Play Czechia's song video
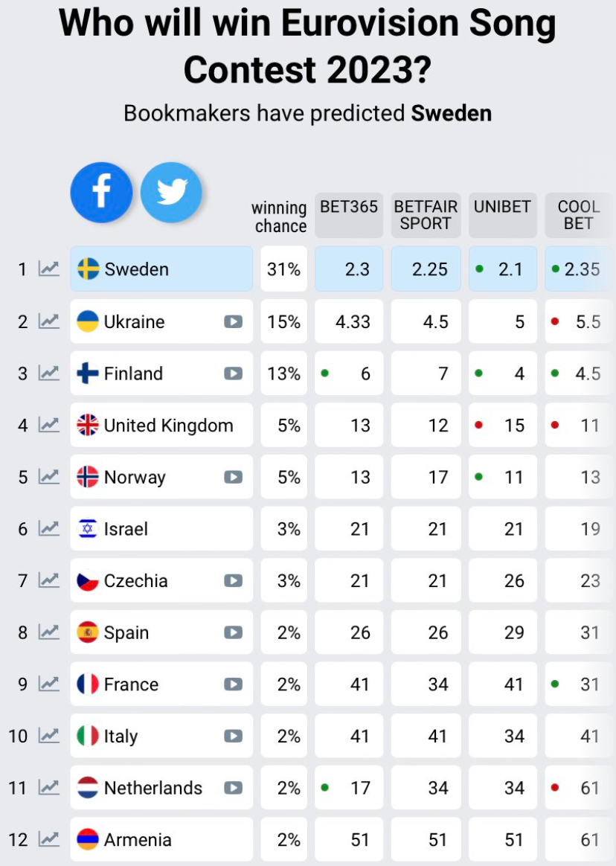616x866 pixels. (x=233, y=580)
